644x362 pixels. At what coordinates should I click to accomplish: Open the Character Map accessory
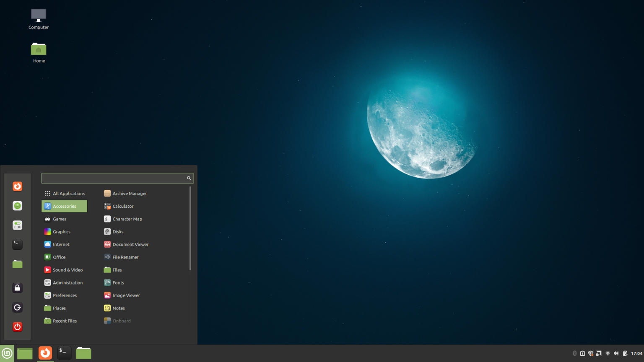(x=127, y=219)
